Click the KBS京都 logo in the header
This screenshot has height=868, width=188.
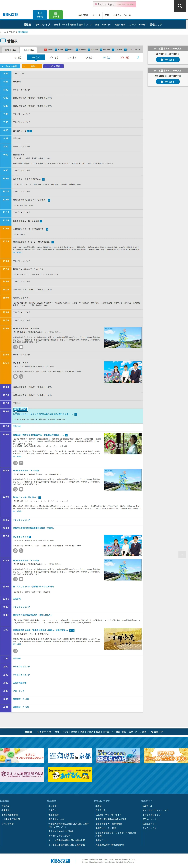11,15
